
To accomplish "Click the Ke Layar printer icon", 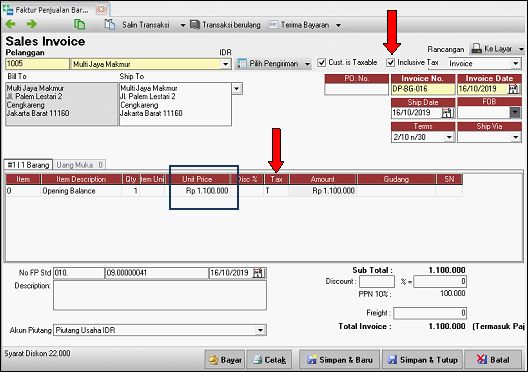I will pyautogui.click(x=476, y=49).
